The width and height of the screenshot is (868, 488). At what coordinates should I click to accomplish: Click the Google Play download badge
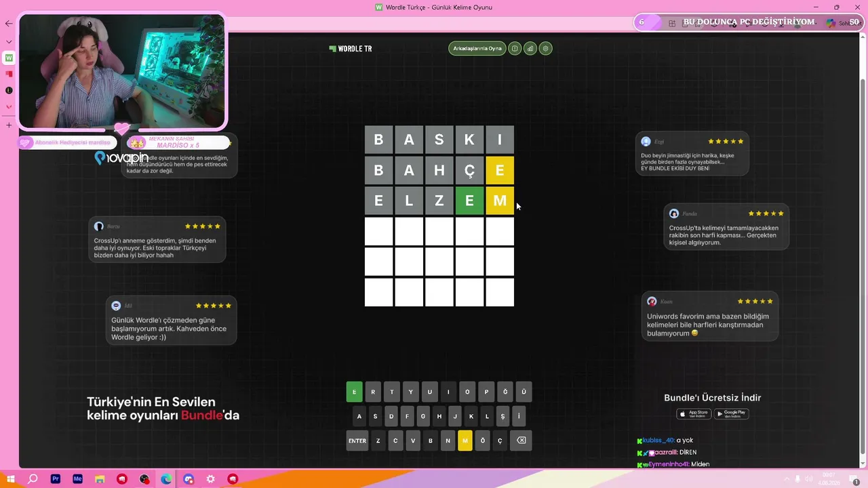click(731, 413)
